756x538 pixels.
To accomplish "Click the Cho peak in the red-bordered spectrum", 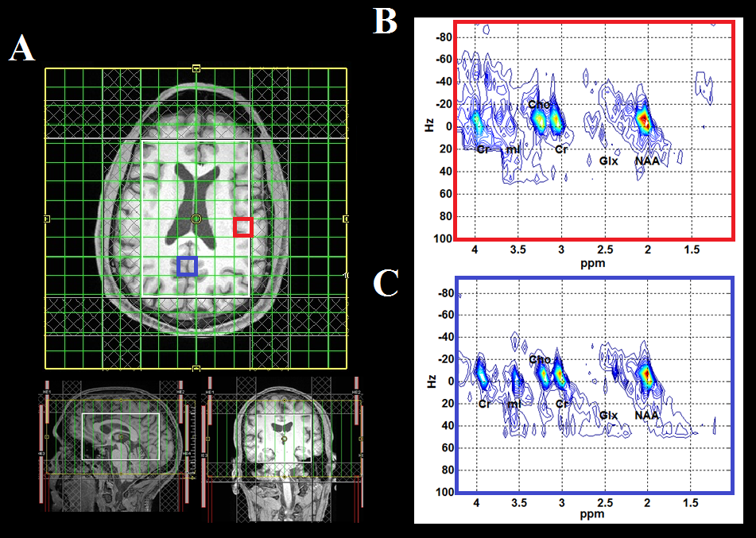I will pyautogui.click(x=540, y=119).
